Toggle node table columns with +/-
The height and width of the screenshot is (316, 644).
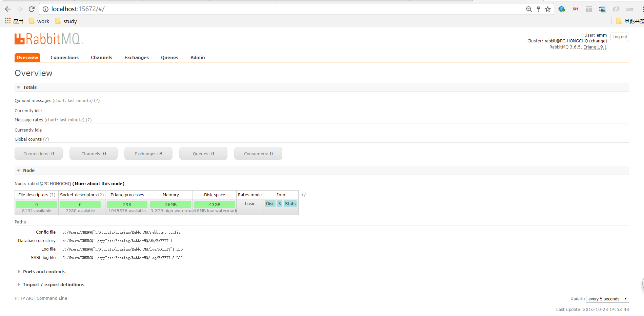coord(304,195)
